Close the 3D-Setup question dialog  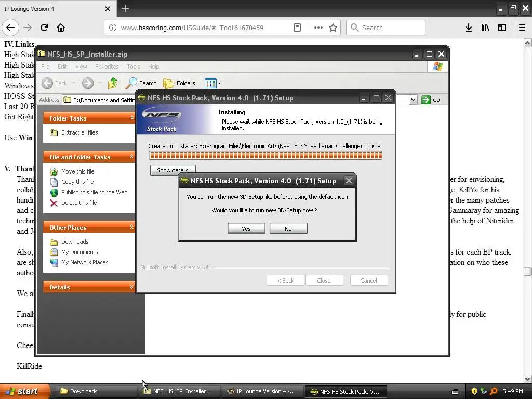[349, 181]
